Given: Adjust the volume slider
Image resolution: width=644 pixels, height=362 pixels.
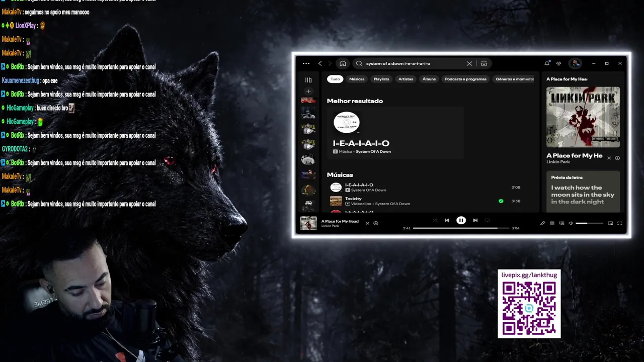Looking at the screenshot, I should [x=589, y=223].
